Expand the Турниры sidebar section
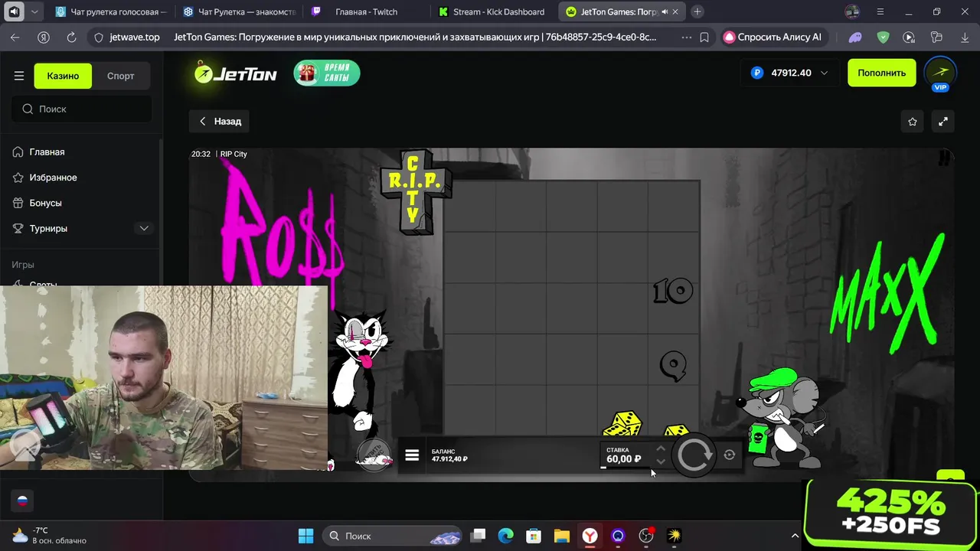 144,228
